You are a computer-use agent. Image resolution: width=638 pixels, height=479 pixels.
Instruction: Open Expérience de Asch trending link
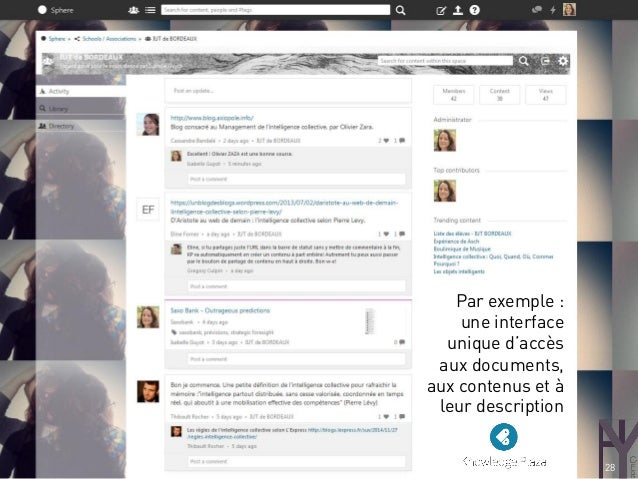tap(456, 241)
